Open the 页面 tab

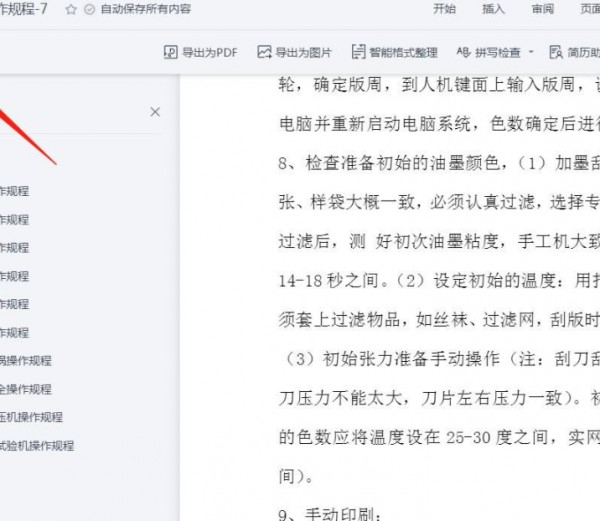590,9
